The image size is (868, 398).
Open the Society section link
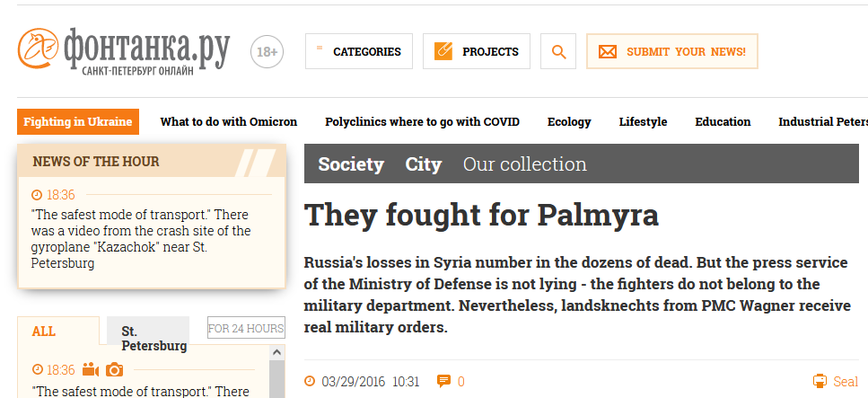click(351, 164)
